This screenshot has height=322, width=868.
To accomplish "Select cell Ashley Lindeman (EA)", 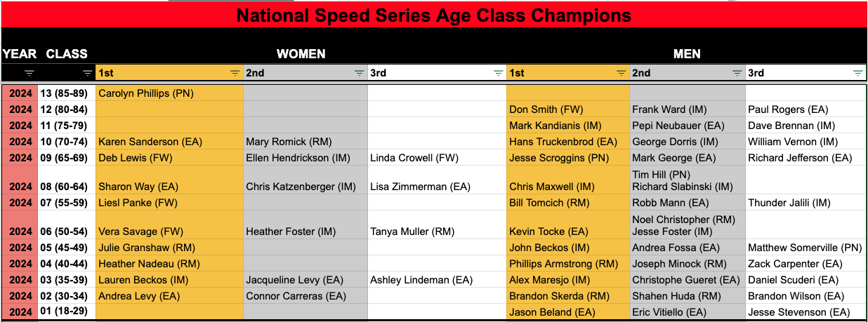I will (437, 280).
